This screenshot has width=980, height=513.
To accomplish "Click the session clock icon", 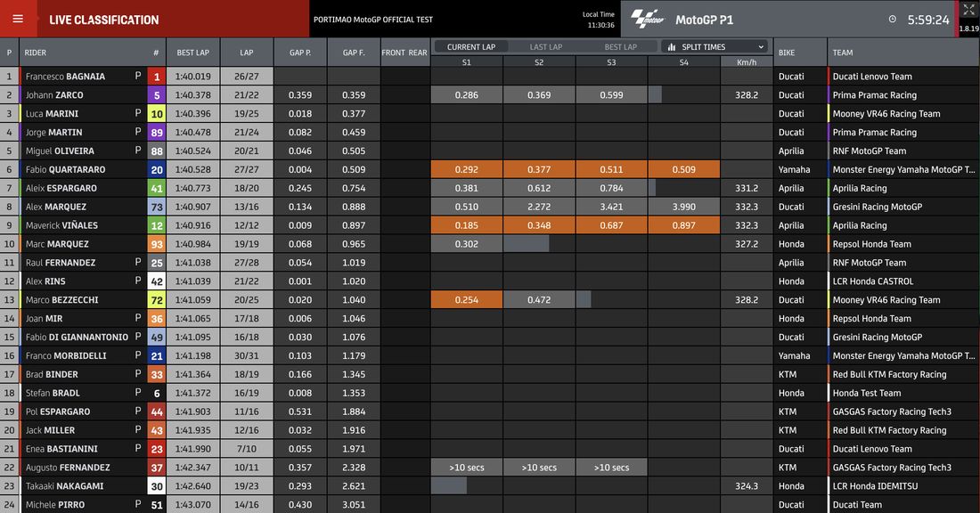I will pos(893,20).
